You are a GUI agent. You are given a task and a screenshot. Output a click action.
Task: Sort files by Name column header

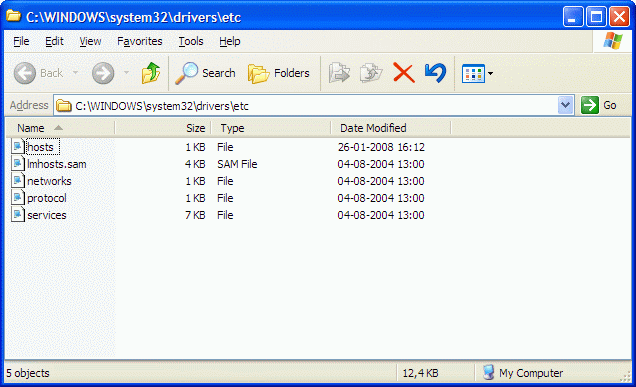click(x=60, y=128)
